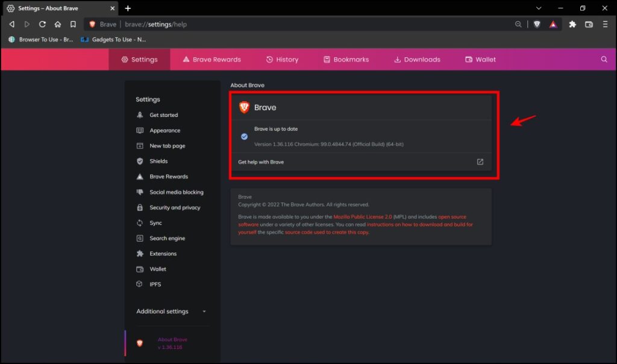Image resolution: width=617 pixels, height=364 pixels.
Task: Close the Settings – About Brave tab
Action: [x=112, y=8]
